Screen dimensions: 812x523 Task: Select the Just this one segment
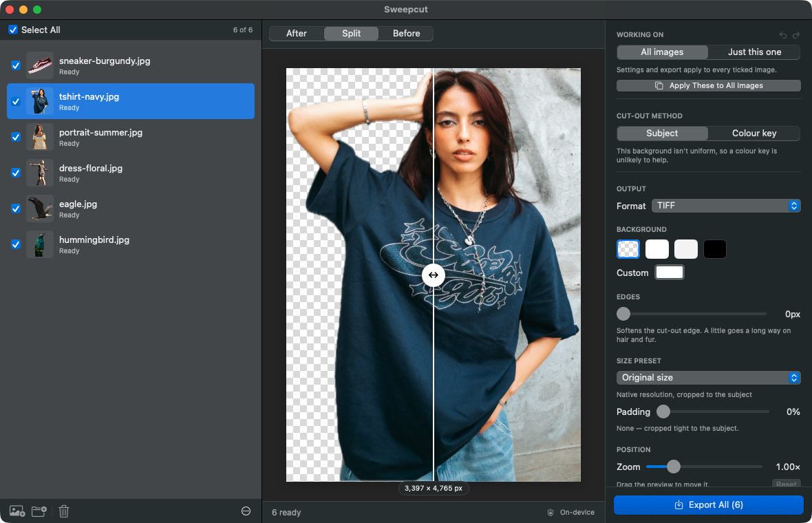click(x=754, y=52)
